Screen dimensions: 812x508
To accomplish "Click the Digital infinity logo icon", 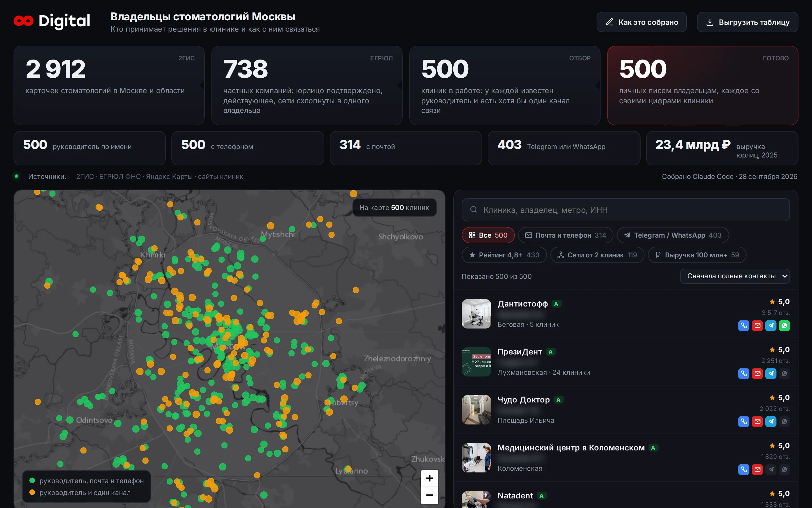I will click(x=23, y=21).
